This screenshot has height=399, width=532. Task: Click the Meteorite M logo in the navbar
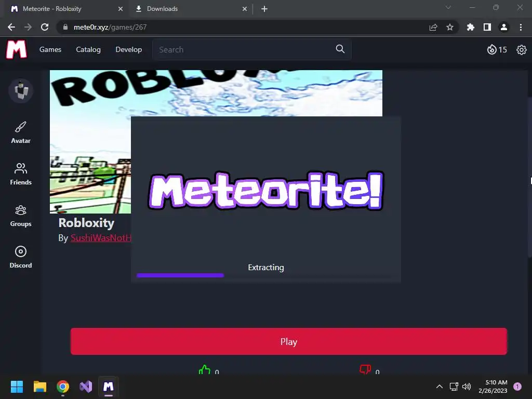16,49
